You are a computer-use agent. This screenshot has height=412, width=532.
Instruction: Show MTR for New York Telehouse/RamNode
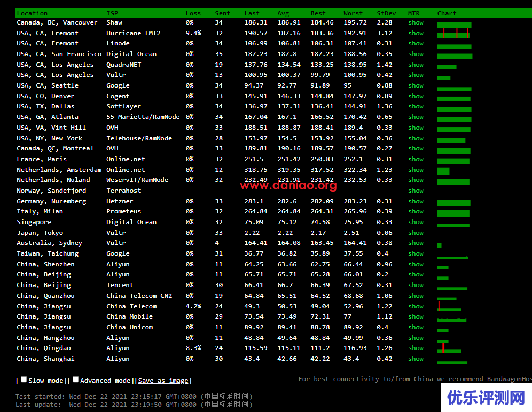click(x=416, y=138)
